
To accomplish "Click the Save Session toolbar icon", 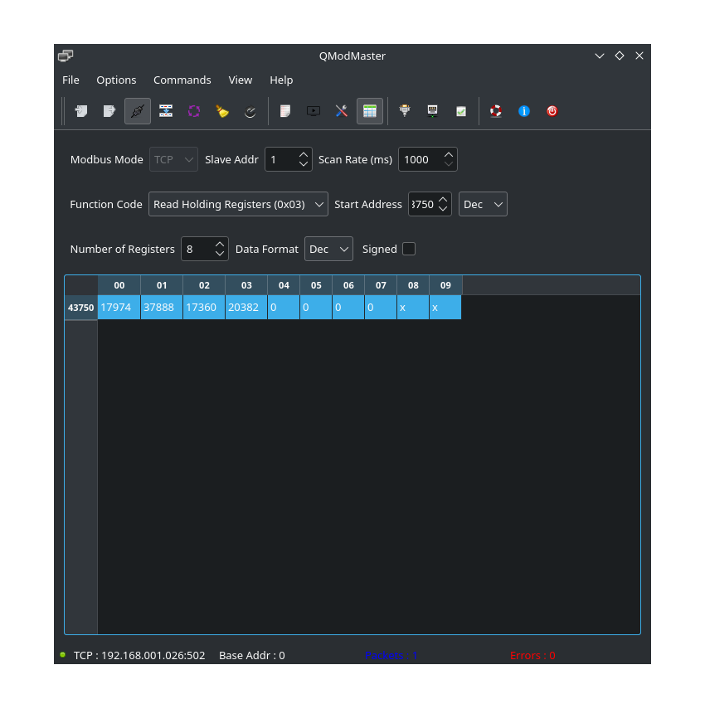I will click(109, 110).
